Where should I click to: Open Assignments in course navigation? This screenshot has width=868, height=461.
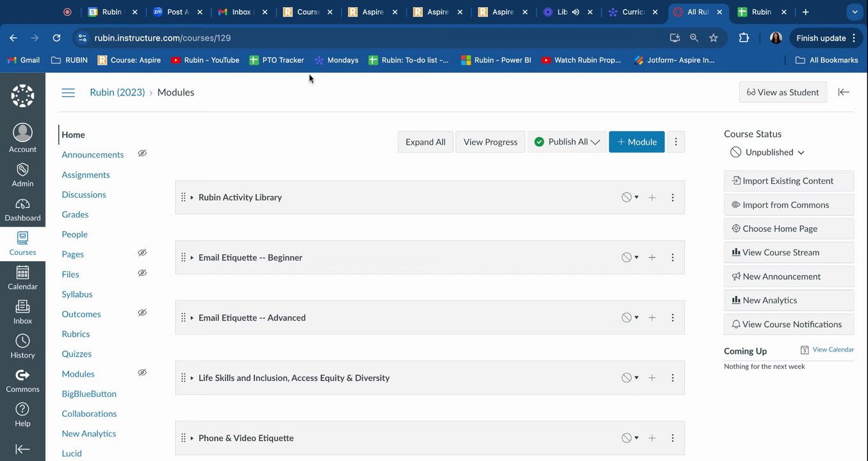(86, 175)
